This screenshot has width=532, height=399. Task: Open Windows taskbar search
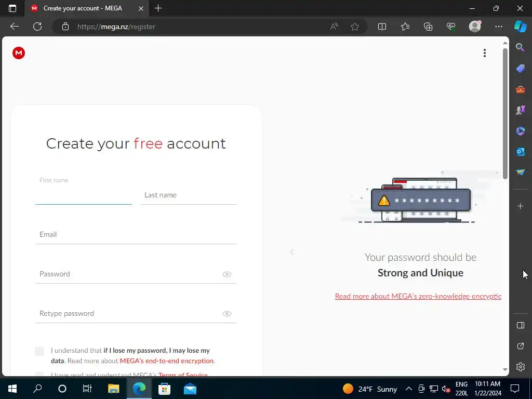pyautogui.click(x=37, y=389)
